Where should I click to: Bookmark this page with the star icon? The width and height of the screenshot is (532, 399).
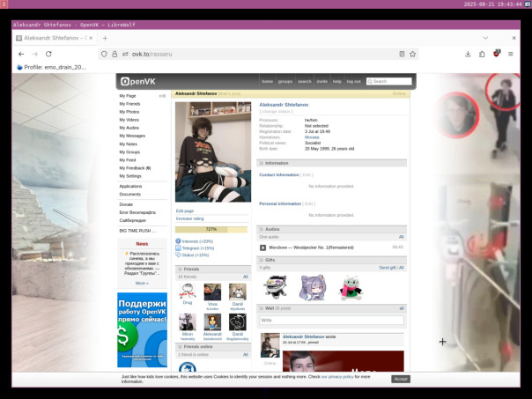412,54
